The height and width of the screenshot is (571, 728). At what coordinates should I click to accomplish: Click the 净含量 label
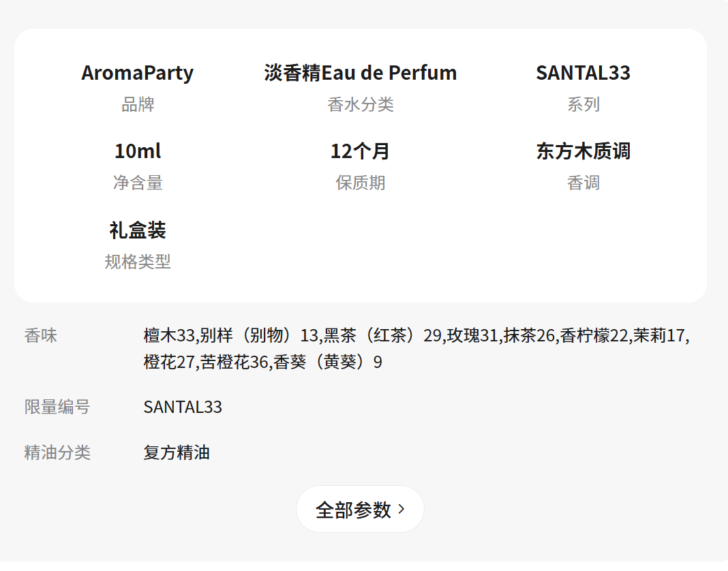click(x=138, y=183)
